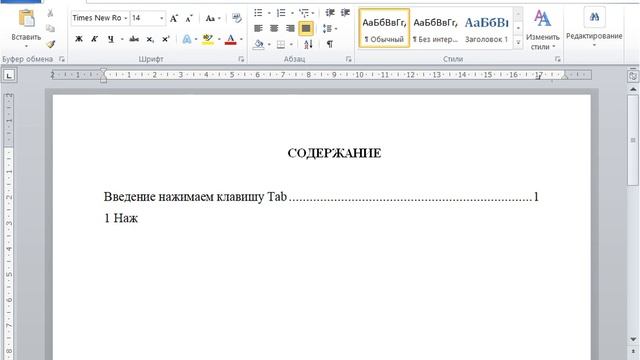This screenshot has height=360, width=640.
Task: Click the right tab stop on ruler at 17
Action: click(x=538, y=78)
